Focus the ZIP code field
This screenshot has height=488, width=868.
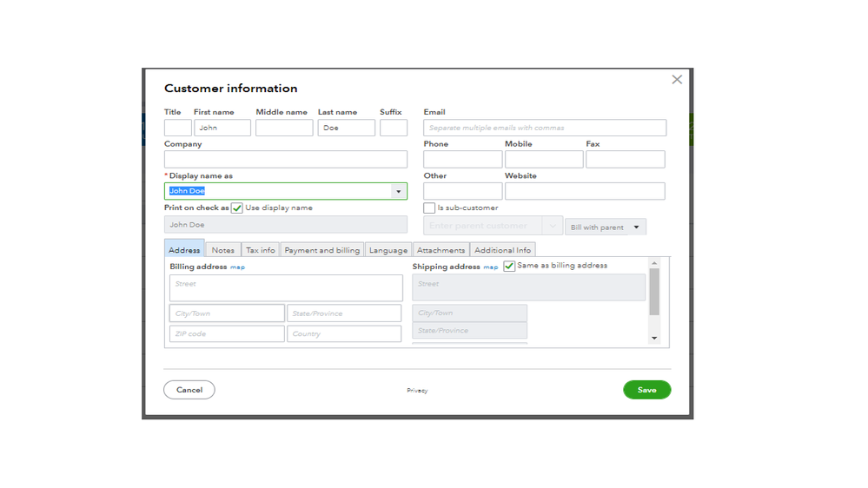click(227, 333)
